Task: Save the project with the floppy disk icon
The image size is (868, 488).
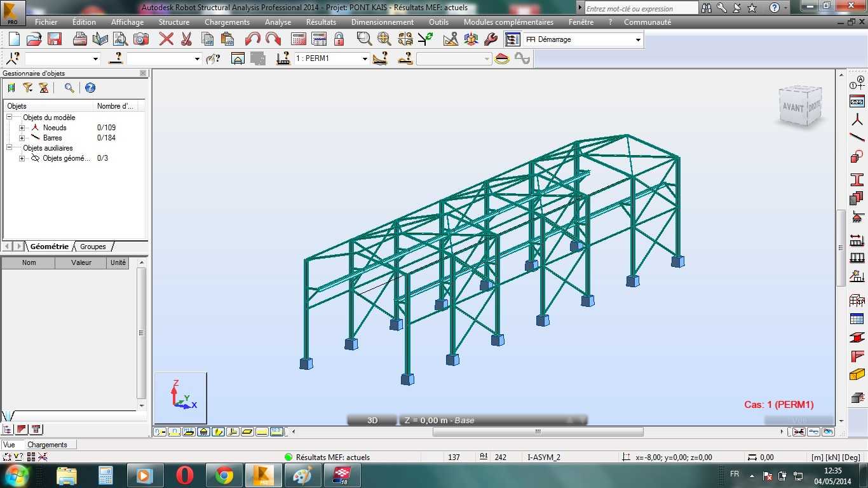Action: (x=54, y=39)
